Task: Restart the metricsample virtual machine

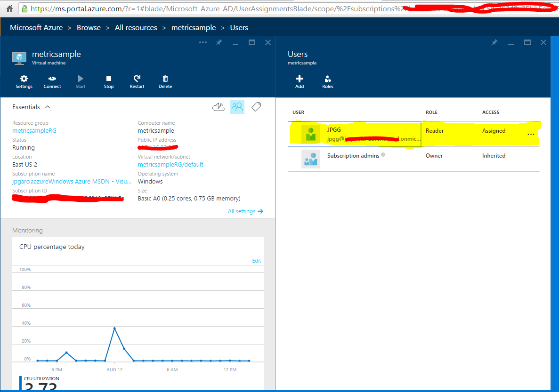Action: click(x=137, y=81)
